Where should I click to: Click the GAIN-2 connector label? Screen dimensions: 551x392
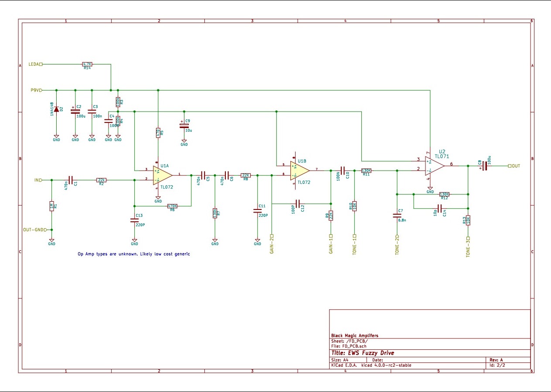(271, 247)
